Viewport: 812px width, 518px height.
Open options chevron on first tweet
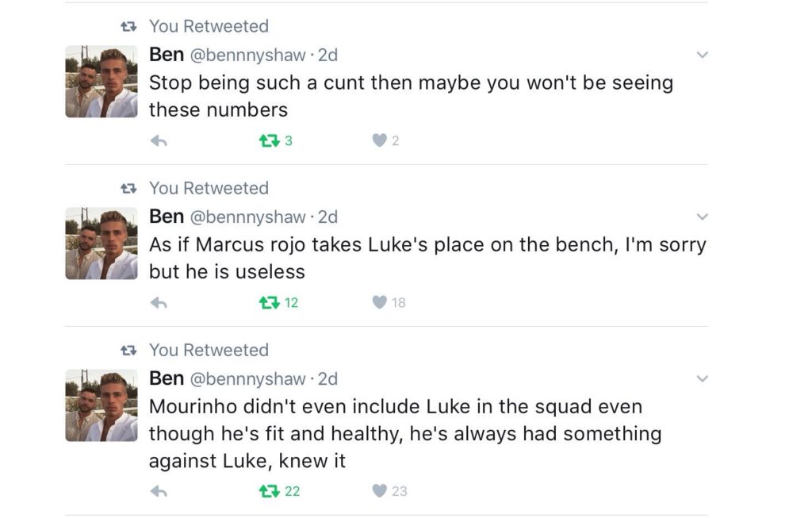(x=702, y=55)
